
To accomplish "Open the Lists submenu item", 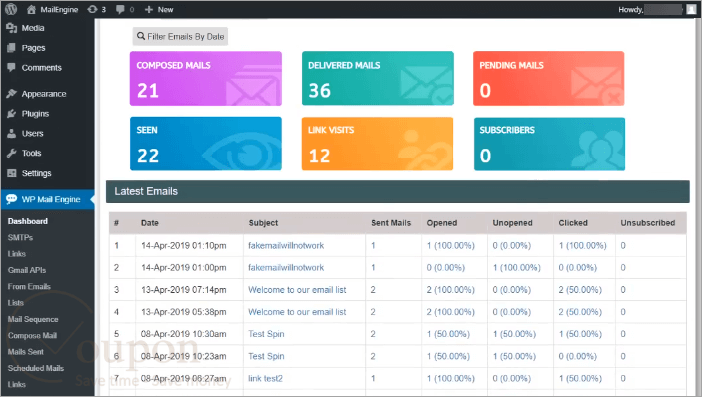I will click(x=16, y=303).
